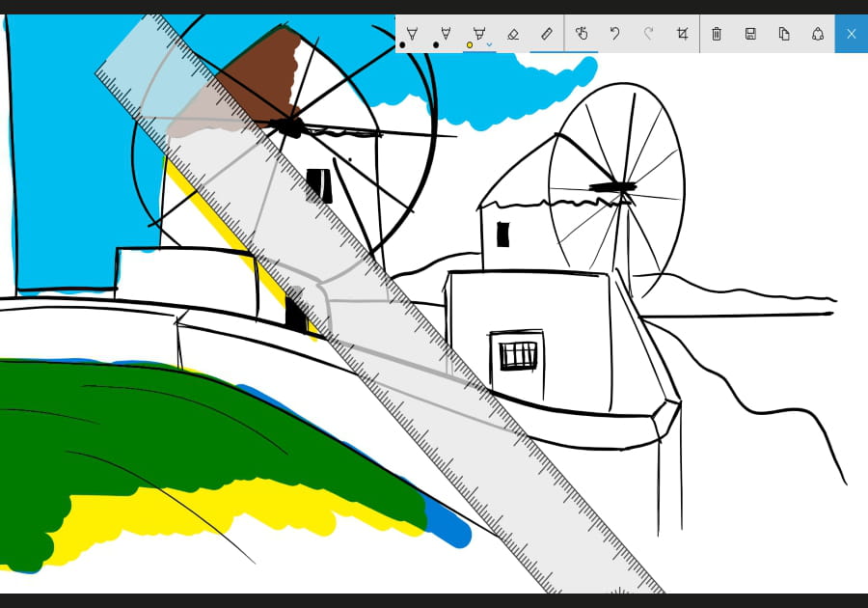868x608 pixels.
Task: Toggle the ruler tool off
Action: coord(547,35)
